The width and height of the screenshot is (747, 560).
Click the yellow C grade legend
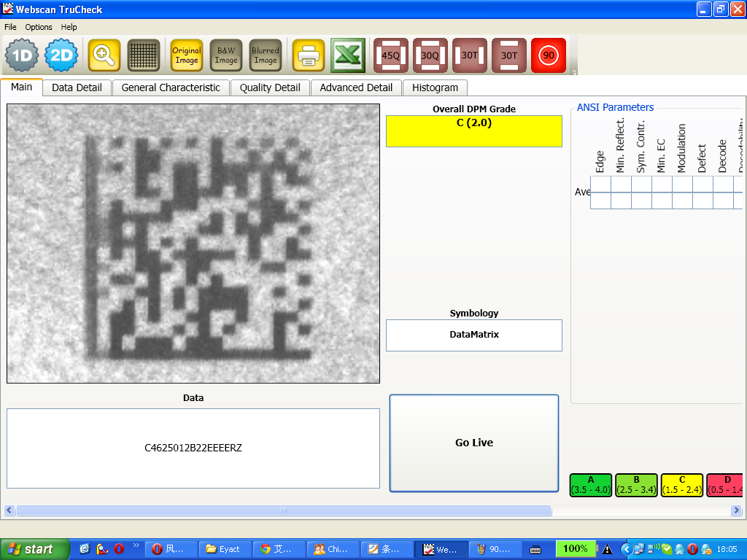(682, 485)
